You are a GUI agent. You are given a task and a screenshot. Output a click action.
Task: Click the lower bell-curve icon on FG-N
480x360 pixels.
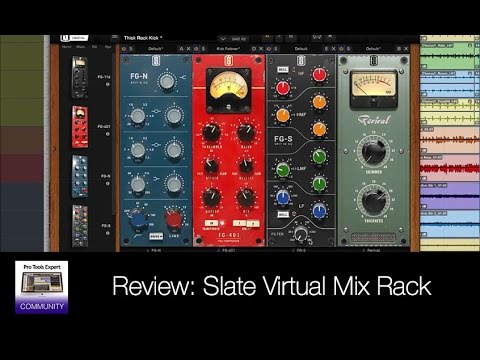pyautogui.click(x=156, y=145)
